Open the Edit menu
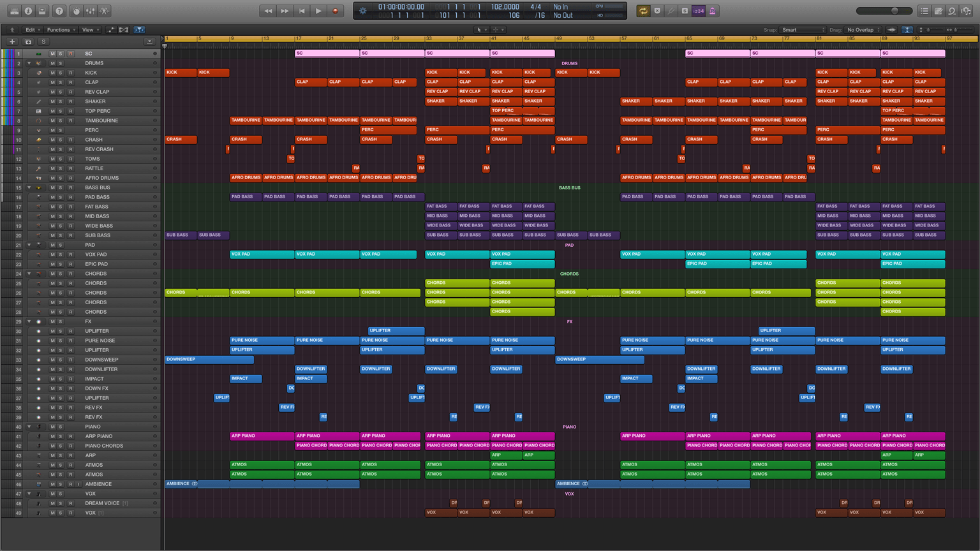980x551 pixels. 31,29
